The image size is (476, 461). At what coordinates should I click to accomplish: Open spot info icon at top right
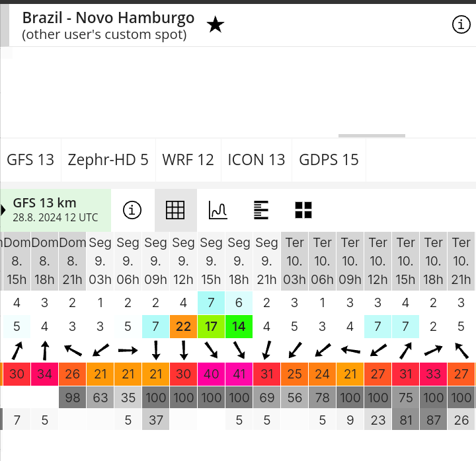pos(461,24)
